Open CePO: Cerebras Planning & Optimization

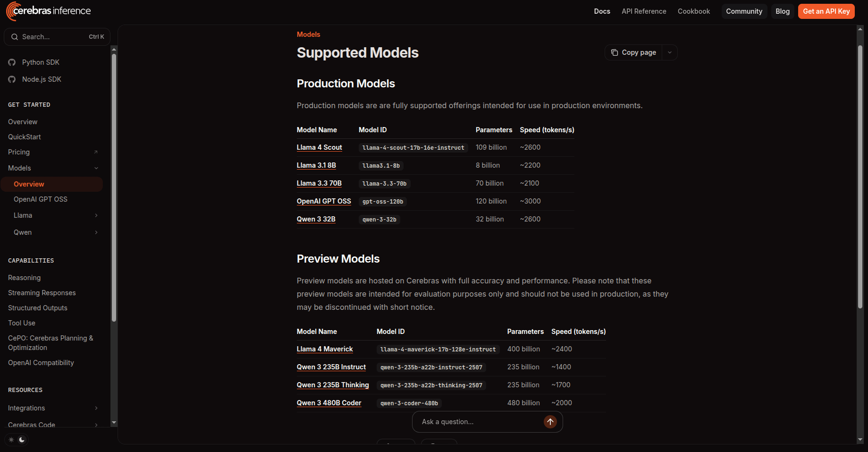(51, 343)
